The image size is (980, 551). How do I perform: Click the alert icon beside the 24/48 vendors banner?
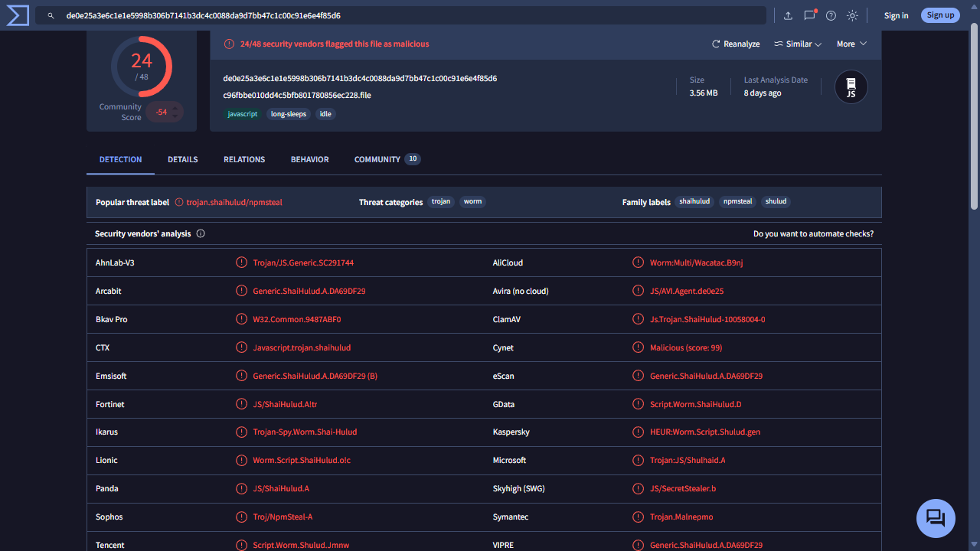pyautogui.click(x=229, y=44)
